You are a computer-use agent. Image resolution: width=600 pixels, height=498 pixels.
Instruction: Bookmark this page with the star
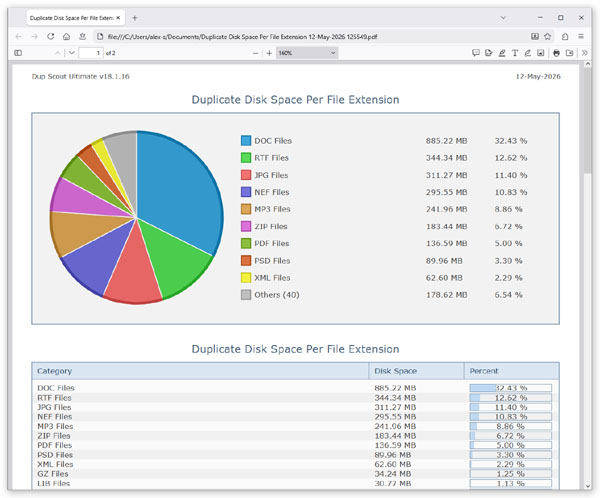(548, 36)
